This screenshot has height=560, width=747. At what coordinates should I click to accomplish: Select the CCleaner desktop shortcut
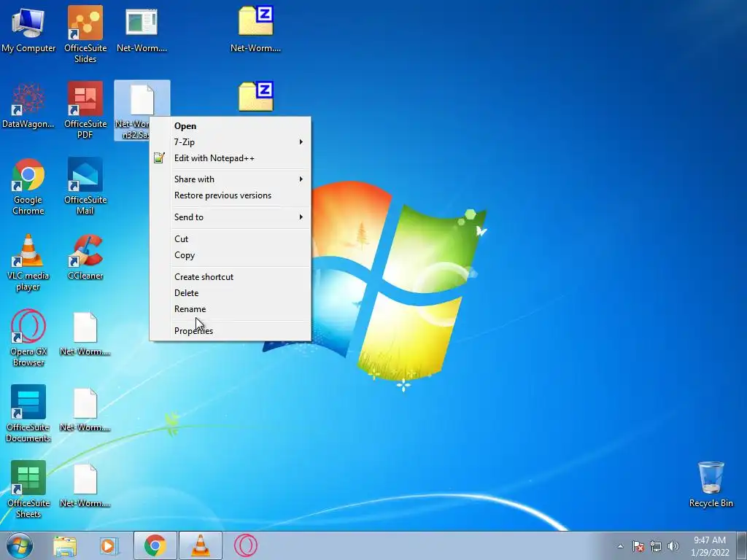pos(85,257)
